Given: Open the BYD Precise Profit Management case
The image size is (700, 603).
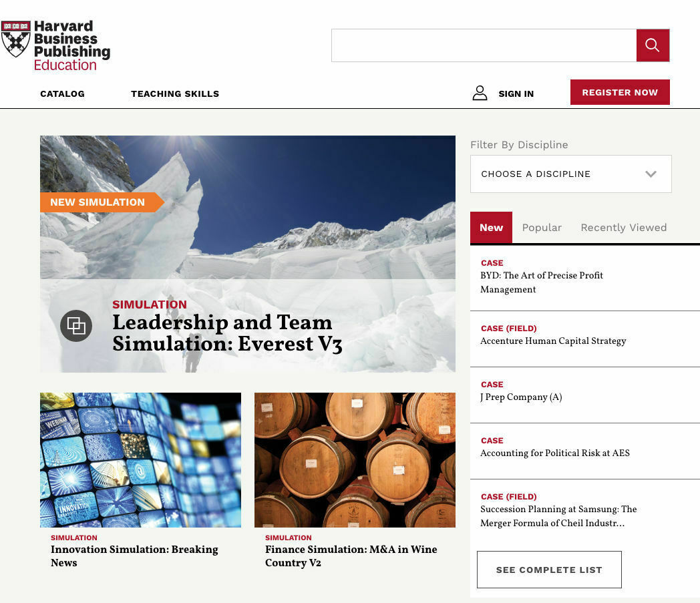Looking at the screenshot, I should coord(542,282).
